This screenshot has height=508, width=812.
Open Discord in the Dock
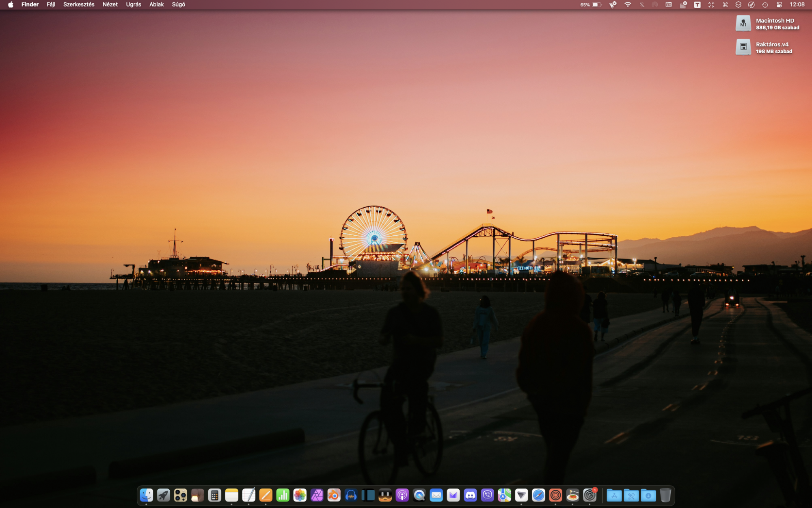470,495
